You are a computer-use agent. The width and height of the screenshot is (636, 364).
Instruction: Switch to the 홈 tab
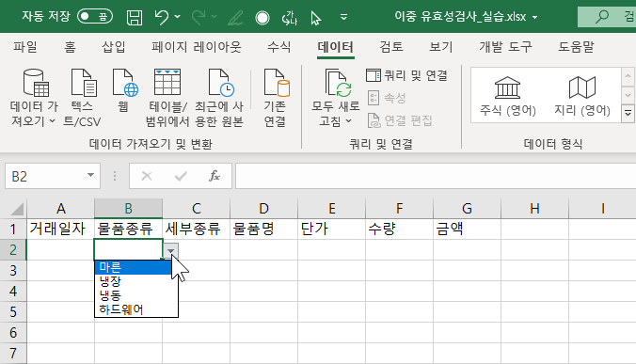point(70,47)
